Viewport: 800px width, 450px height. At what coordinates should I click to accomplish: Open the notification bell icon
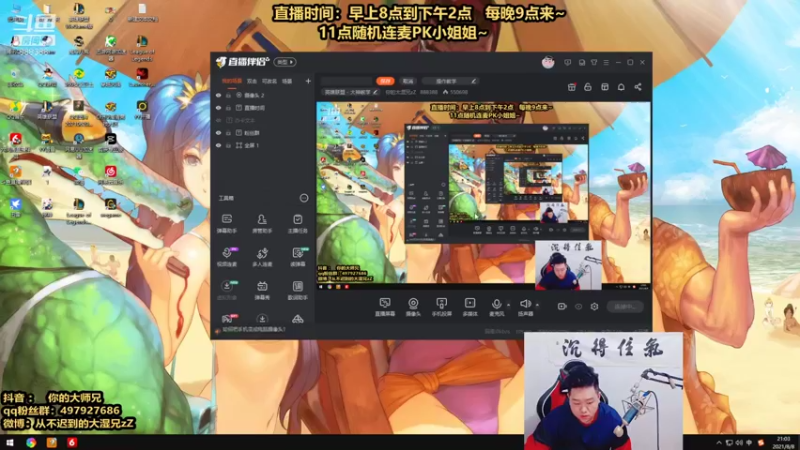621,87
